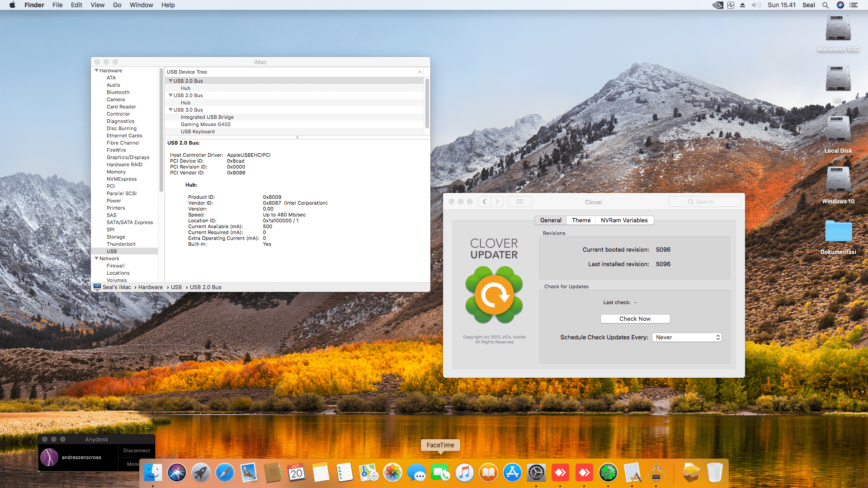The image size is (868, 488).
Task: Click the show-all grid button in Clover
Action: point(519,202)
